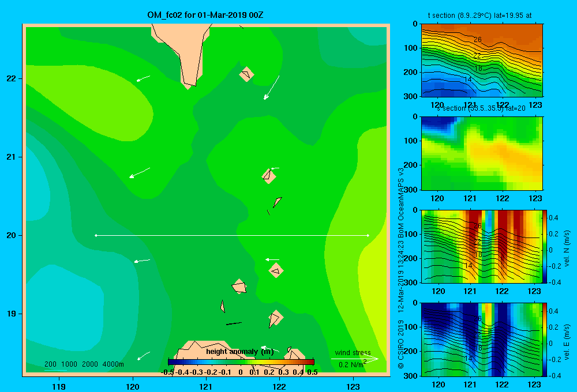The width and height of the screenshot is (577, 392).
Task: Click the map title OM_fc02 for 01-Mar-2019 00Z
Action: point(205,15)
